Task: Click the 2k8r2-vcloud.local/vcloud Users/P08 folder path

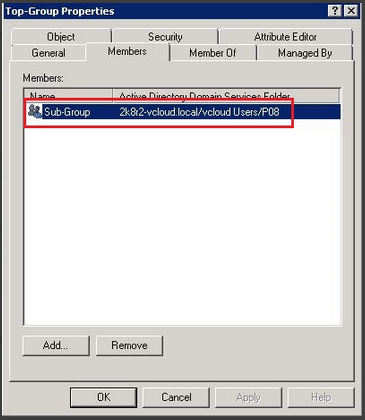Action: (199, 112)
